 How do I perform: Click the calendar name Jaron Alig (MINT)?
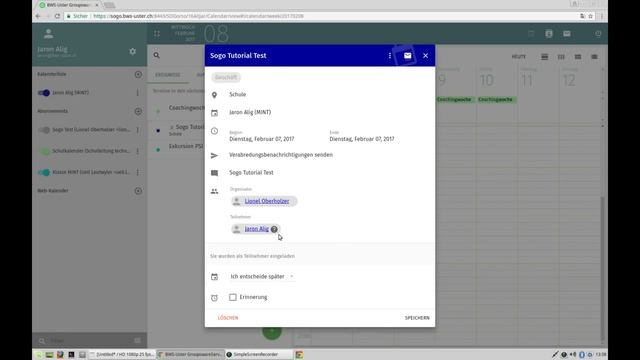[250, 112]
